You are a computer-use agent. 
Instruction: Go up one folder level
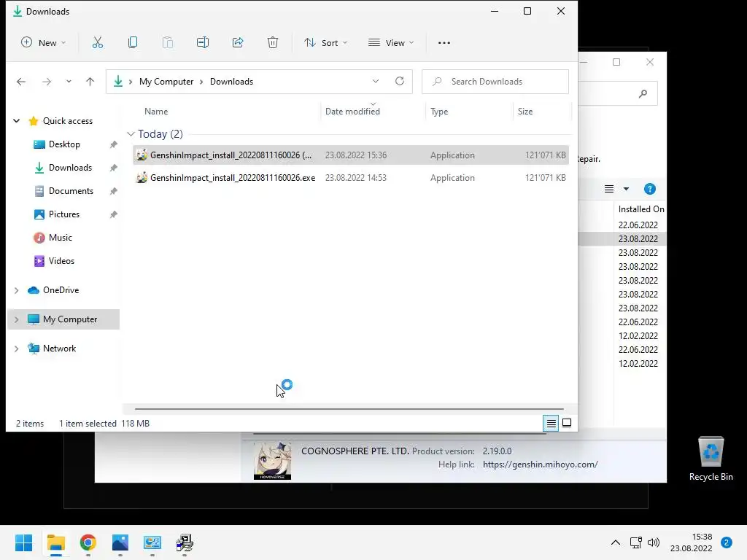pos(90,82)
